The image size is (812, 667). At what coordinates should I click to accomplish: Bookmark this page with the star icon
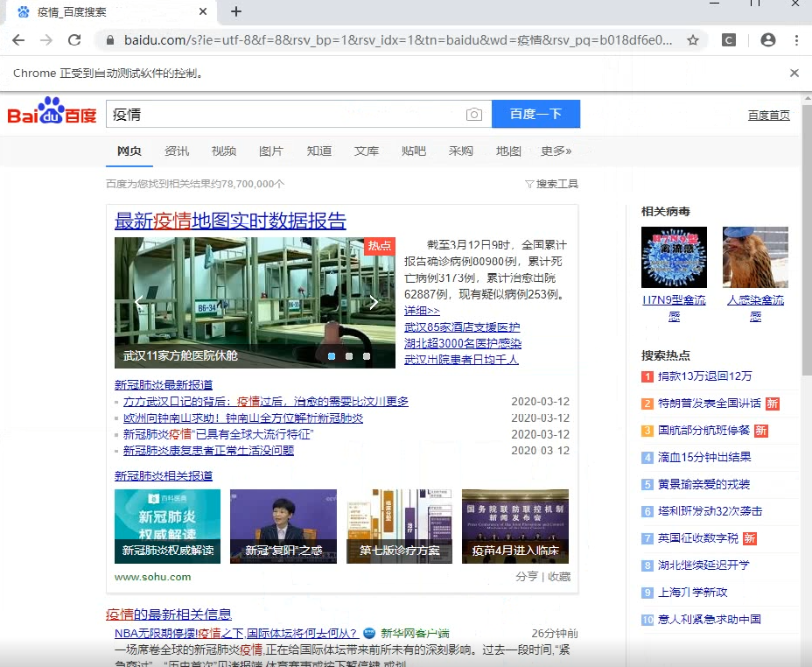693,40
